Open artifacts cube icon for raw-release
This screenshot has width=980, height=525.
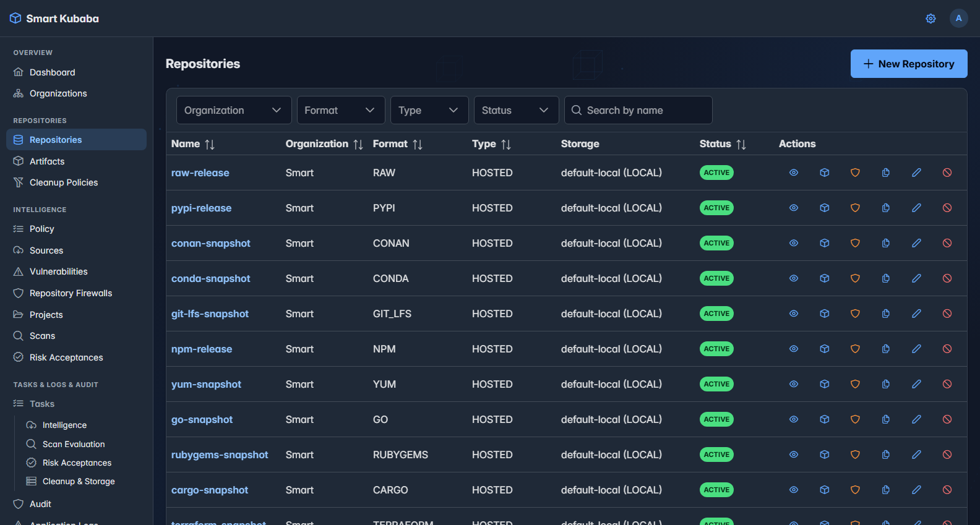(x=825, y=173)
